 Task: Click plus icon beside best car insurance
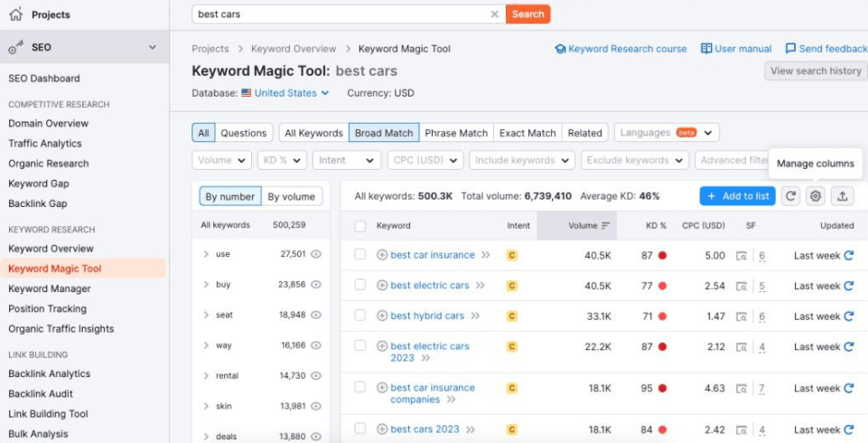tap(382, 255)
